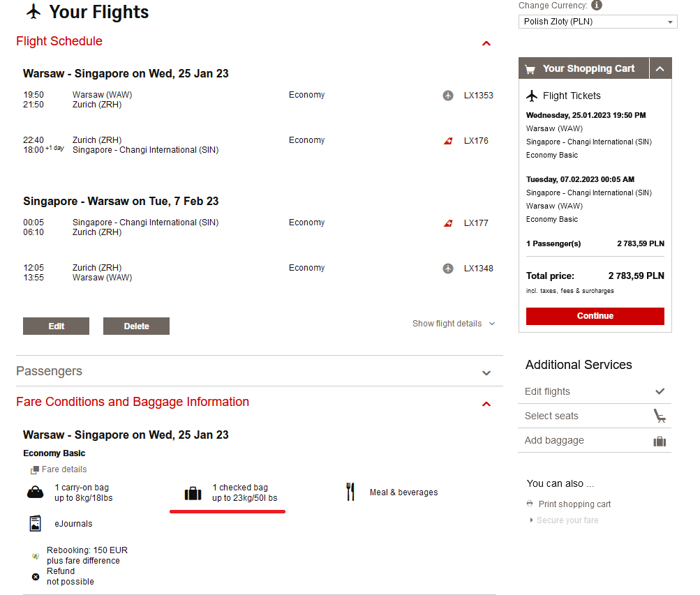Click the shopping cart icon in cart header
This screenshot has height=595, width=700.
coord(530,69)
